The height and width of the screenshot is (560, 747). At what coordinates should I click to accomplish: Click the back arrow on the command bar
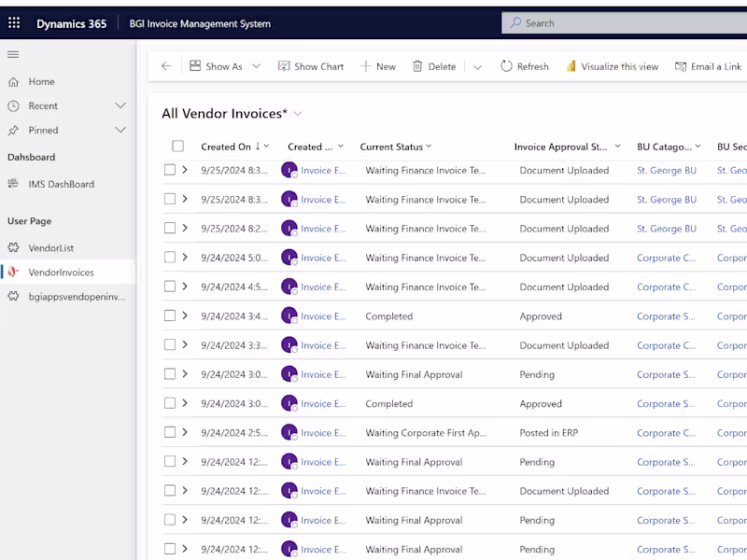point(165,66)
